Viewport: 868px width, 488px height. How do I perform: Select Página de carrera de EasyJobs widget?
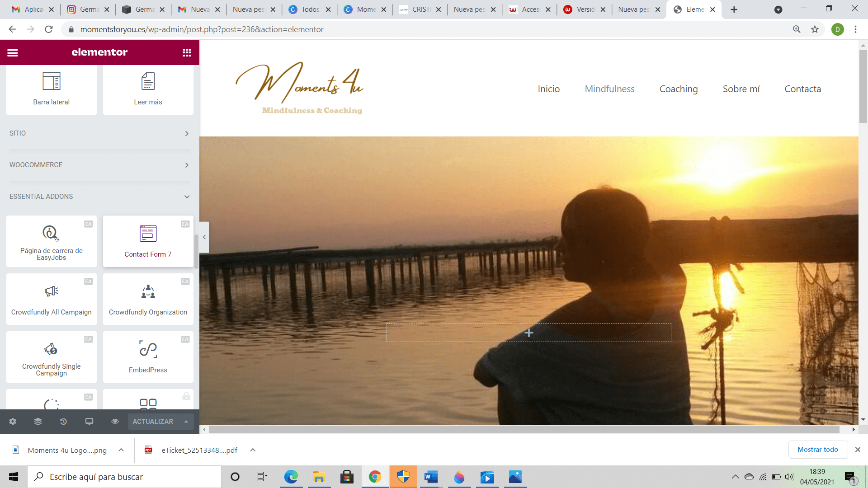52,241
